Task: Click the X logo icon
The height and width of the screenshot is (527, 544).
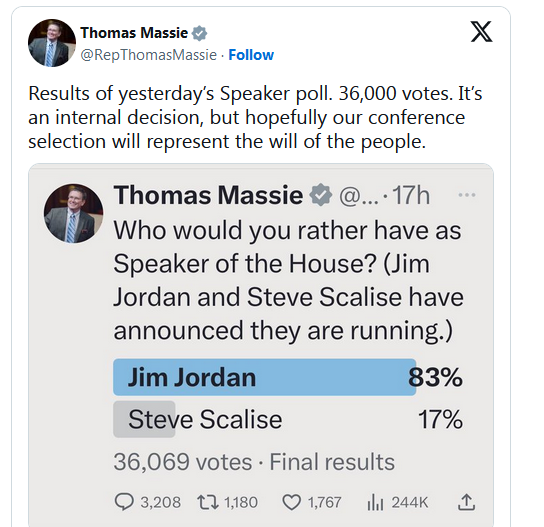Action: [481, 32]
